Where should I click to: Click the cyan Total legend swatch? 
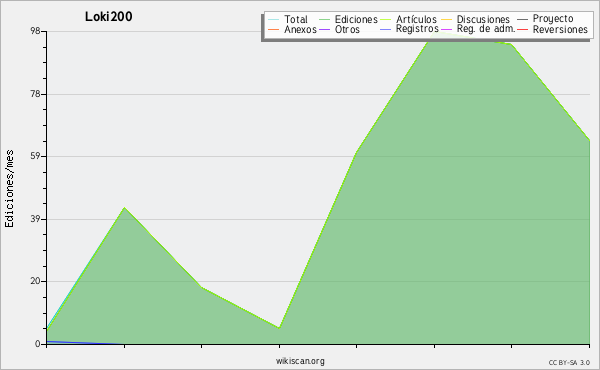(274, 20)
